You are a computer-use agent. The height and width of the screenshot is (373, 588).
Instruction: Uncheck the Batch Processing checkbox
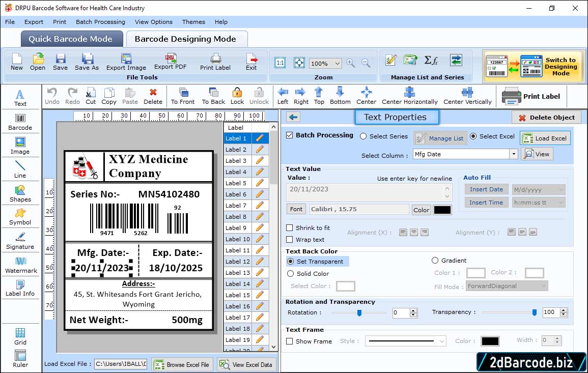coord(290,135)
